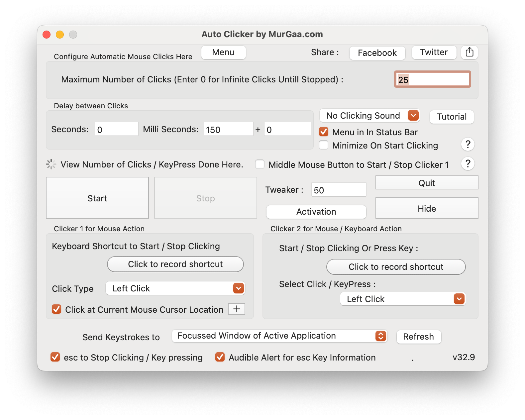Click the plus button for cursor location
The width and height of the screenshot is (525, 420).
pyautogui.click(x=237, y=309)
